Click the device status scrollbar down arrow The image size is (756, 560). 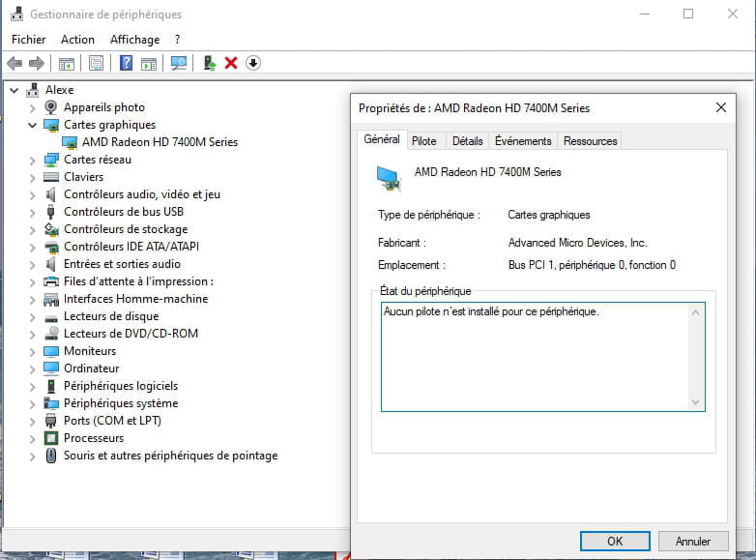(695, 401)
